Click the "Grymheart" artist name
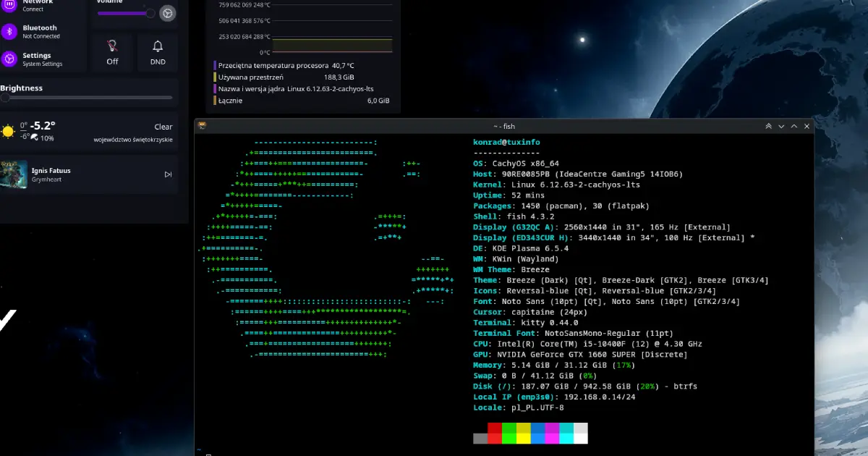 (x=47, y=180)
